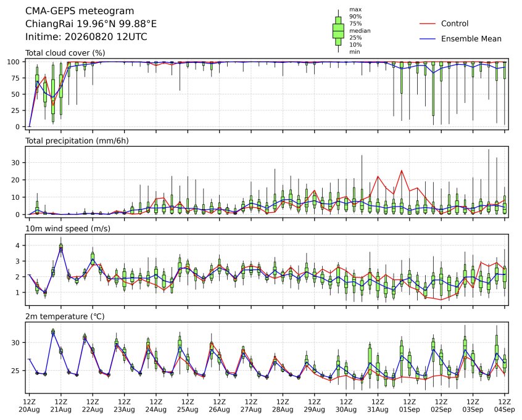The height and width of the screenshot is (420, 522).
Task: Click the 12Z 31Aug time axis label
Action: (378, 406)
